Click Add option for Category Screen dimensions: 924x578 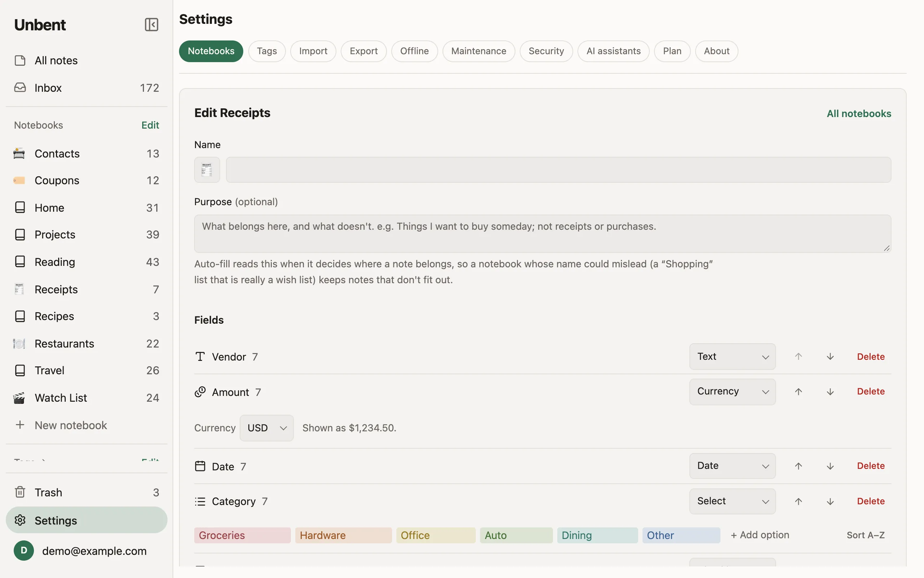760,535
